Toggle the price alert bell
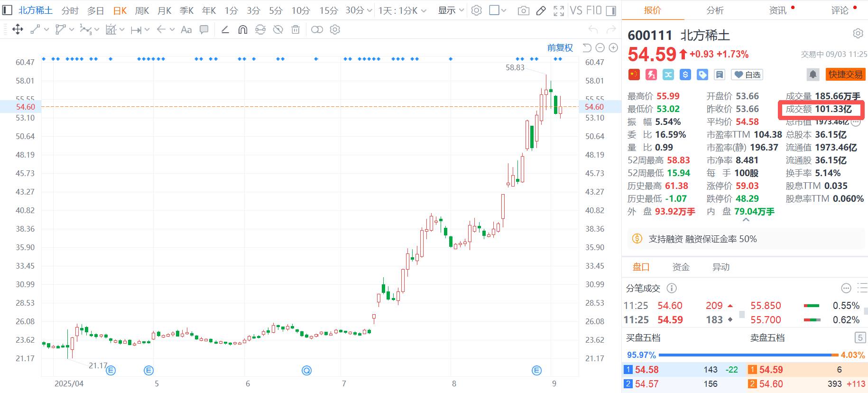The width and height of the screenshot is (868, 393). pos(813,75)
